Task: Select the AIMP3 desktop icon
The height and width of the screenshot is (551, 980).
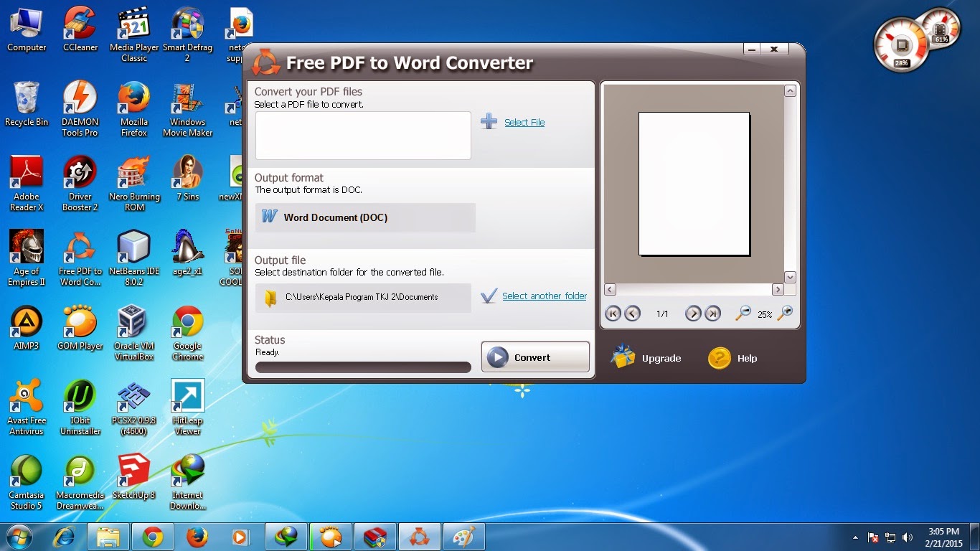Action: click(x=27, y=329)
